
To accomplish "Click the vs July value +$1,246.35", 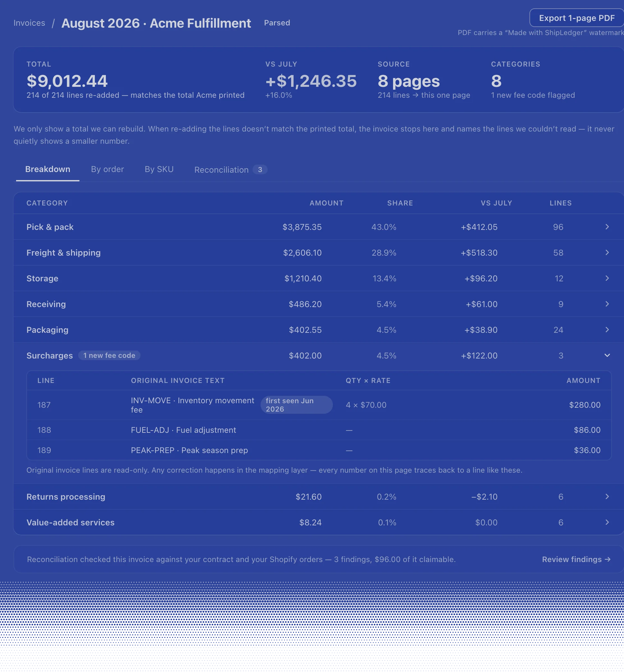I will point(311,81).
